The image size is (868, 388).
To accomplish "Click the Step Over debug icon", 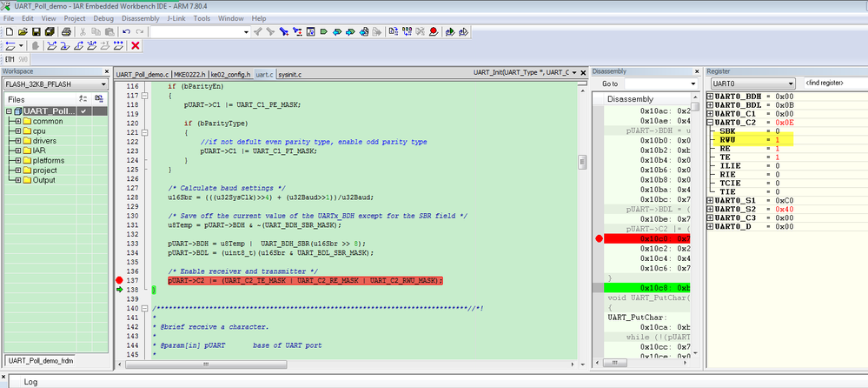I will pyautogui.click(x=52, y=45).
